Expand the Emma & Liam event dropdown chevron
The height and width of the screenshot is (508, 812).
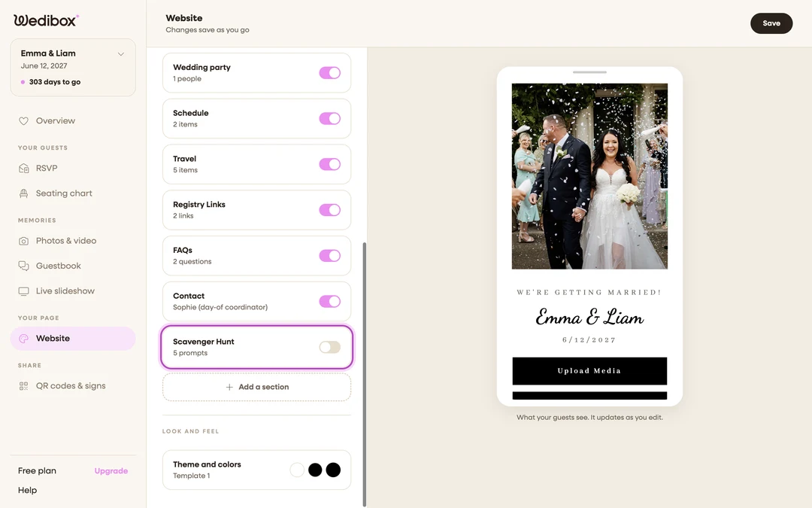[120, 54]
